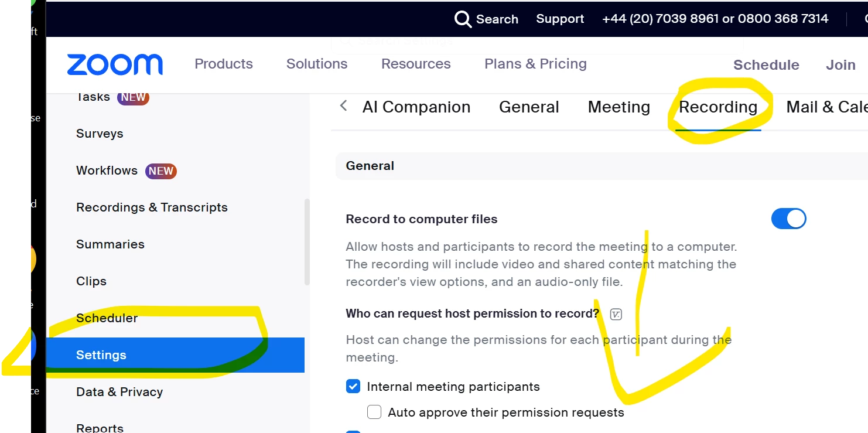Image resolution: width=868 pixels, height=433 pixels.
Task: Switch to the Meeting tab
Action: (x=619, y=107)
